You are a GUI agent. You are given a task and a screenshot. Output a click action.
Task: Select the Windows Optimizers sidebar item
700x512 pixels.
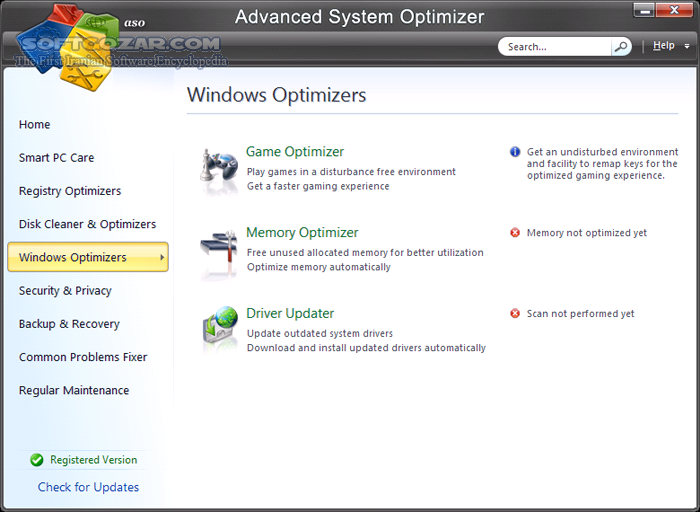coord(88,257)
